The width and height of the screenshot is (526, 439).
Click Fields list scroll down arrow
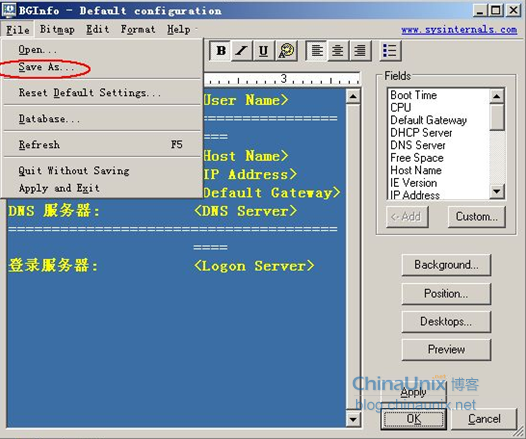click(x=496, y=191)
